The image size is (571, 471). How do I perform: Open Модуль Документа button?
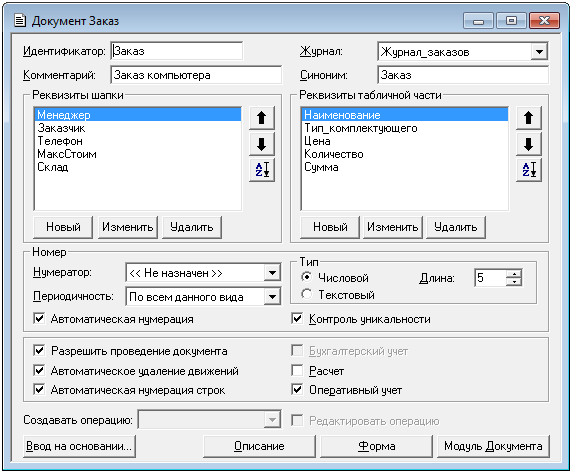pyautogui.click(x=493, y=446)
